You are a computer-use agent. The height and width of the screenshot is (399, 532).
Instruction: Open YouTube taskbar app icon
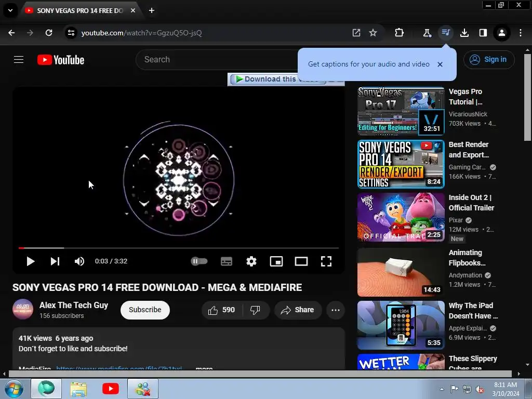(x=111, y=389)
